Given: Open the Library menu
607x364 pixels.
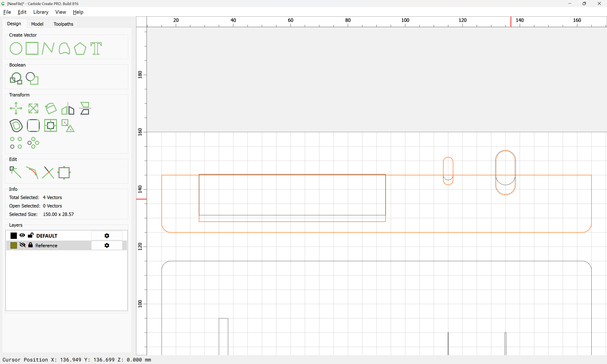Looking at the screenshot, I should [41, 12].
